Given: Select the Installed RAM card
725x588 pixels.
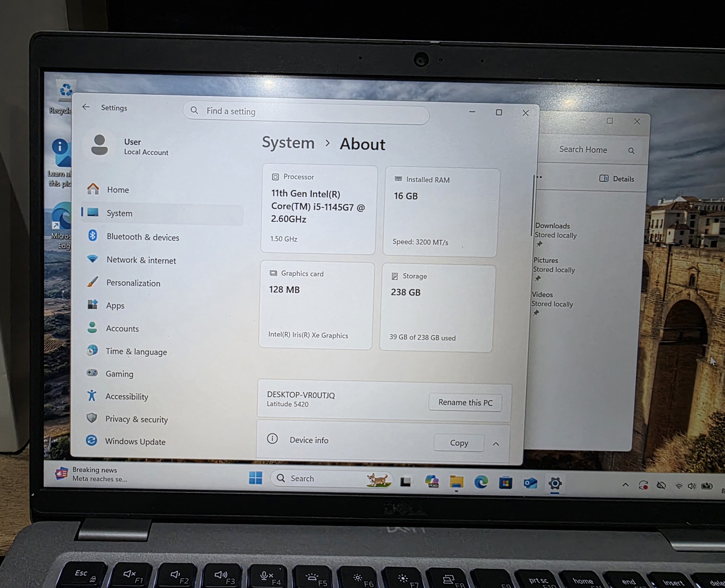Looking at the screenshot, I should click(441, 212).
